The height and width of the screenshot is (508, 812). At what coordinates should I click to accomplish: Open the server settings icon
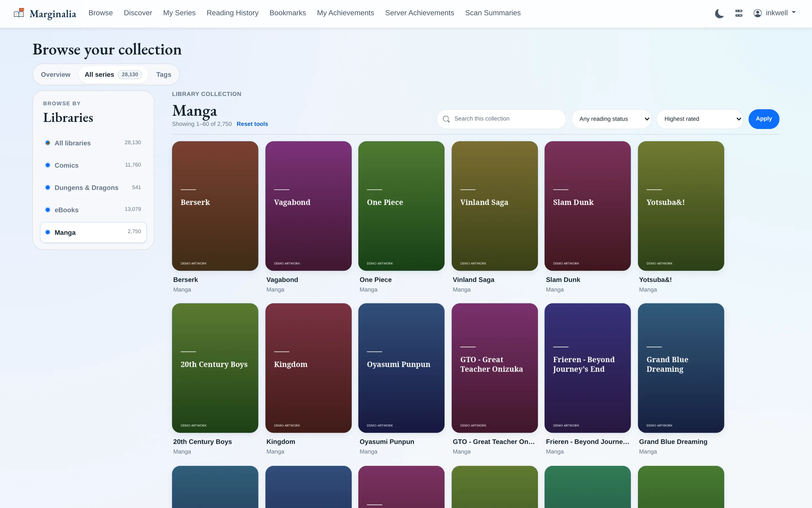coord(738,14)
